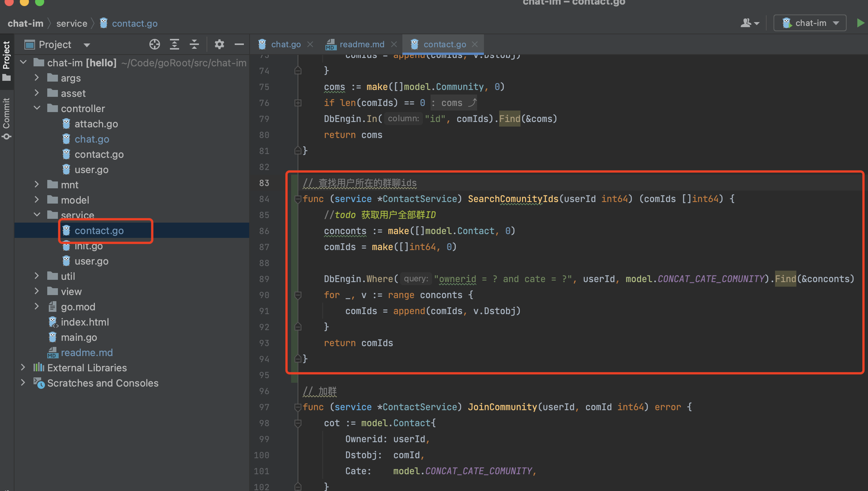Expand the view folder
Screen dimensions: 868x491
click(37, 291)
